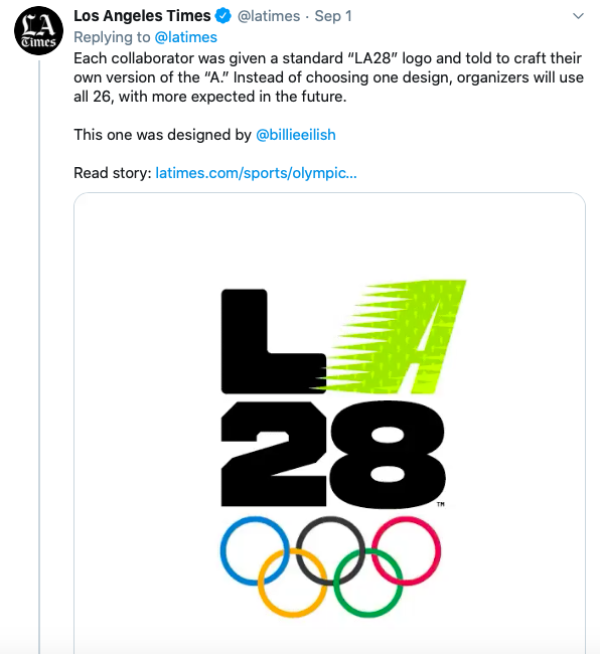
Task: Open the @billieeilish mention
Action: pyautogui.click(x=296, y=135)
